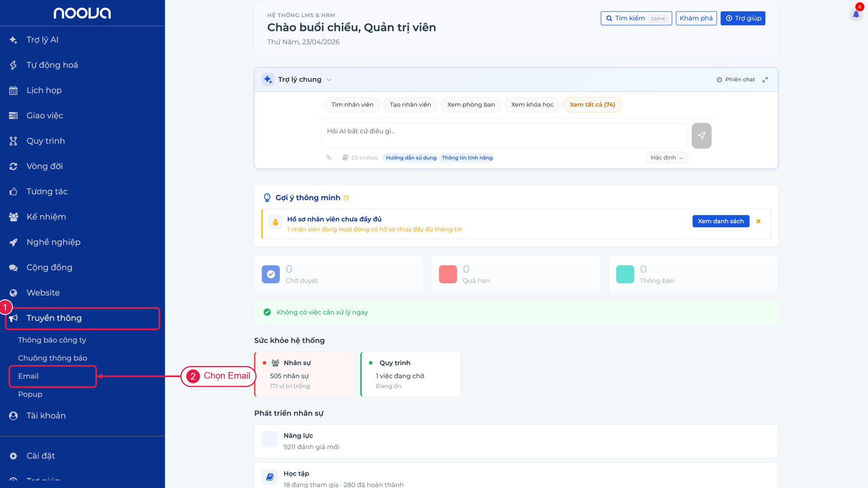Click the Trợ lý chung sparkle icon
The width and height of the screenshot is (868, 488).
pyautogui.click(x=268, y=80)
